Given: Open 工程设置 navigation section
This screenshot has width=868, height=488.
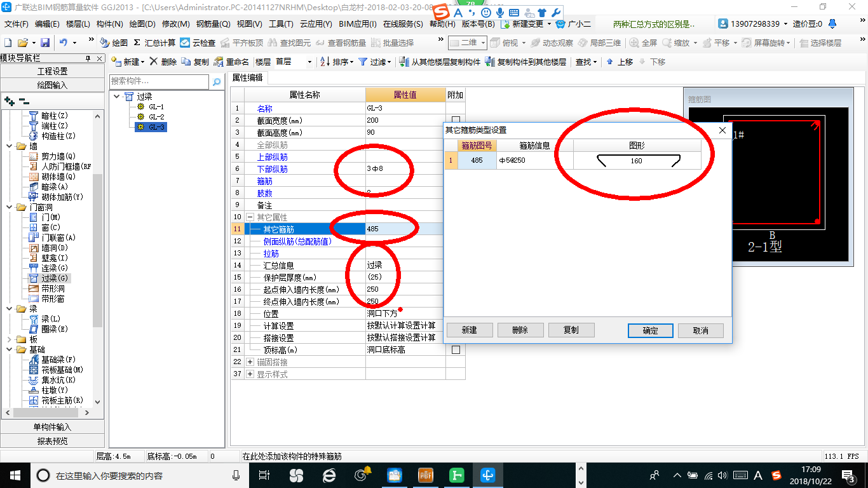Looking at the screenshot, I should tap(52, 71).
